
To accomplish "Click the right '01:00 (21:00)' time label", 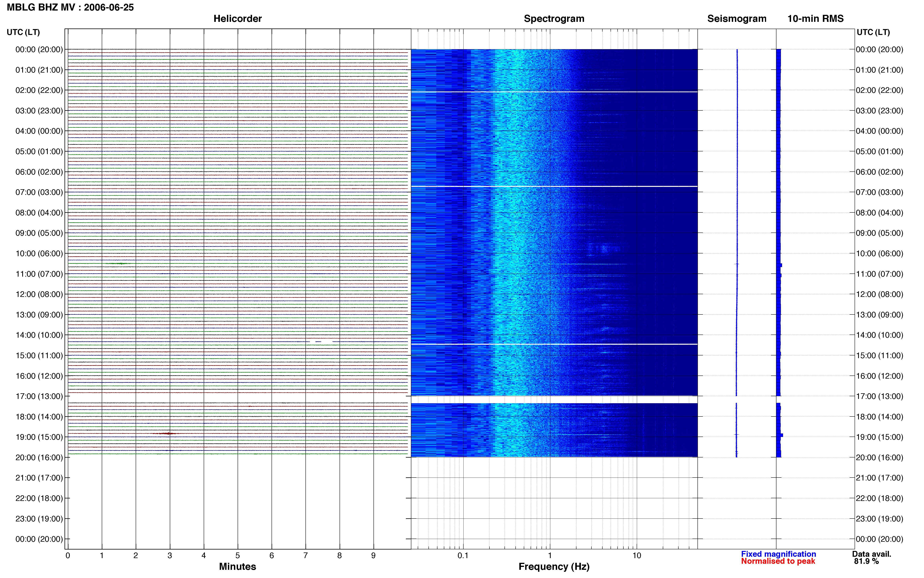I will tap(879, 70).
